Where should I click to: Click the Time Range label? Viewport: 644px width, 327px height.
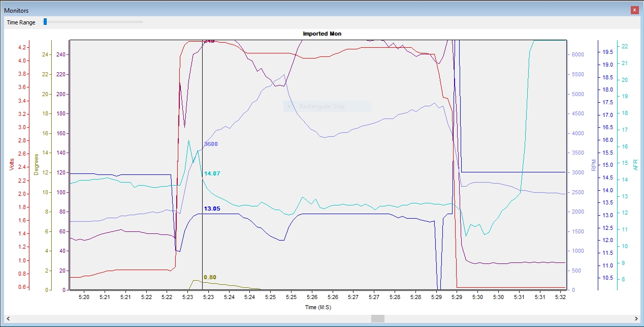pos(21,22)
